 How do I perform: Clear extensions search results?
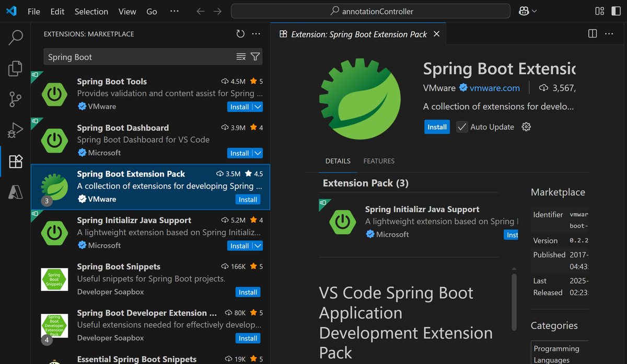coord(241,57)
